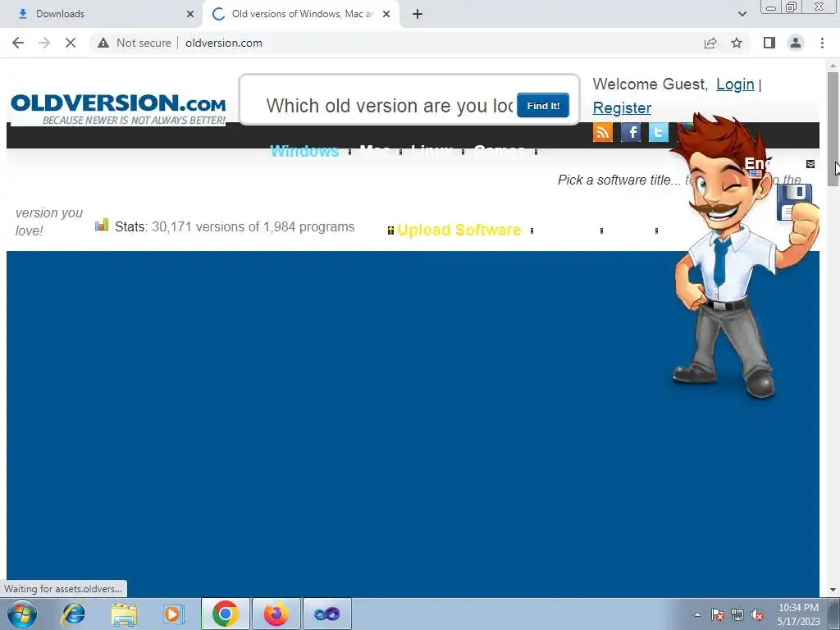The height and width of the screenshot is (630, 840).
Task: Click the floppy disk icon
Action: 795,202
